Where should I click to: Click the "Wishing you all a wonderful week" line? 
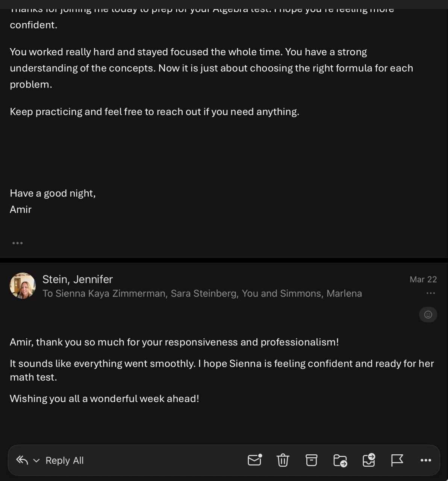(104, 398)
